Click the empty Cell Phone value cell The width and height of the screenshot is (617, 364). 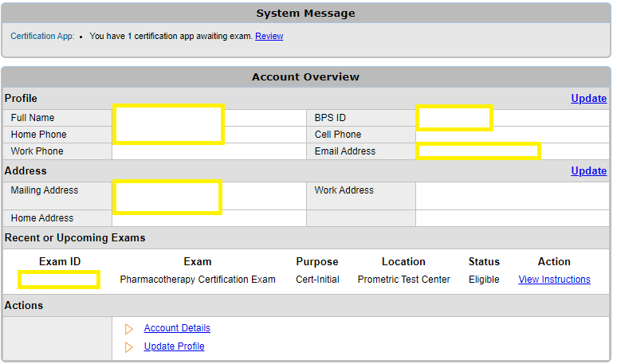pos(511,135)
